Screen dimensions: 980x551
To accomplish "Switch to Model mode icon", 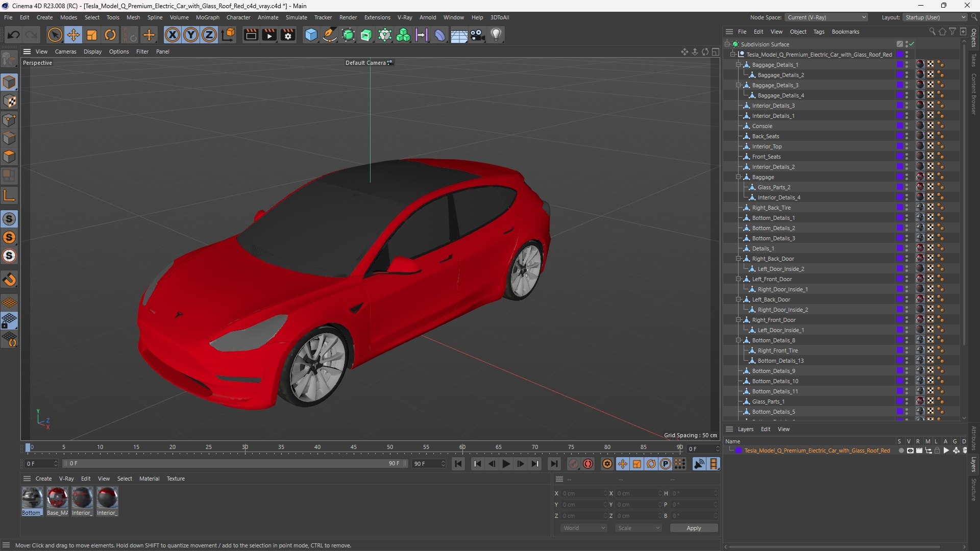I will pos(9,82).
